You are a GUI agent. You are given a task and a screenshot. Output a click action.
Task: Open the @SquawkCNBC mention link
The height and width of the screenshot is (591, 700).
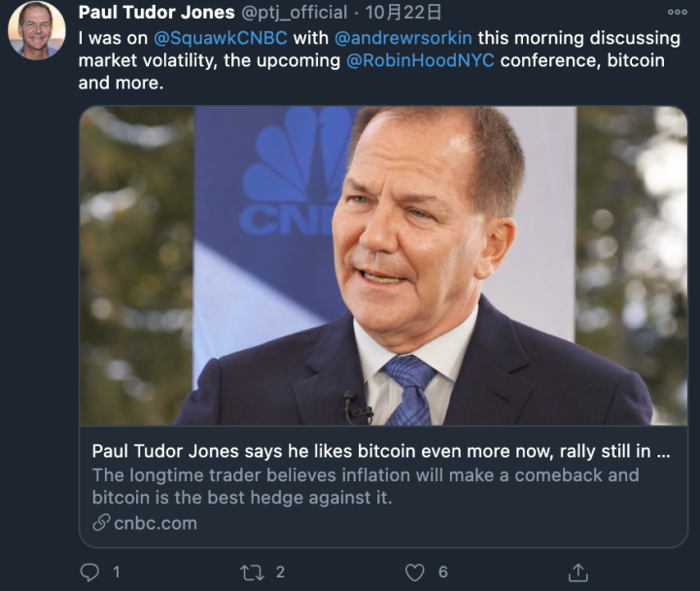[220, 38]
